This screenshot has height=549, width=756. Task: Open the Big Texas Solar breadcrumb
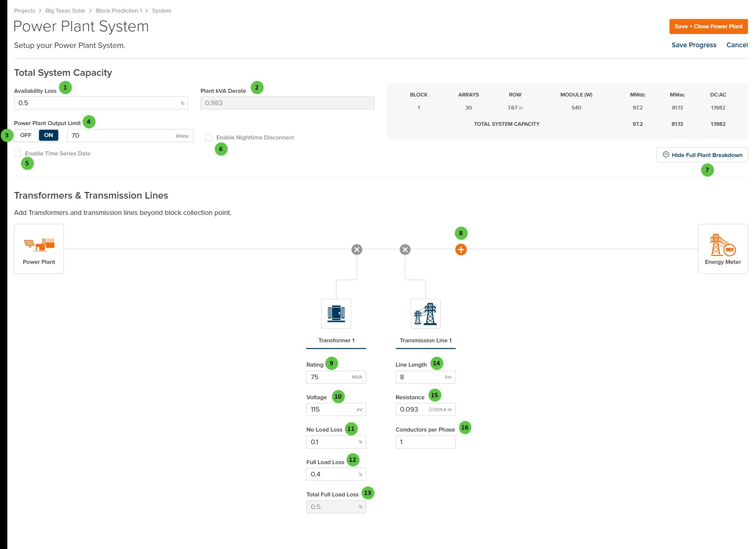65,11
